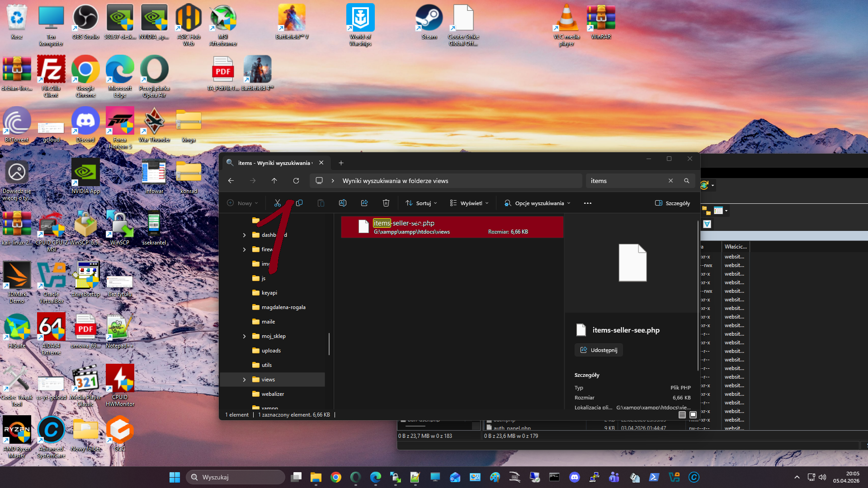Screen dimensions: 868x488
Task: Click the search magnifier icon in search box
Action: click(x=687, y=181)
